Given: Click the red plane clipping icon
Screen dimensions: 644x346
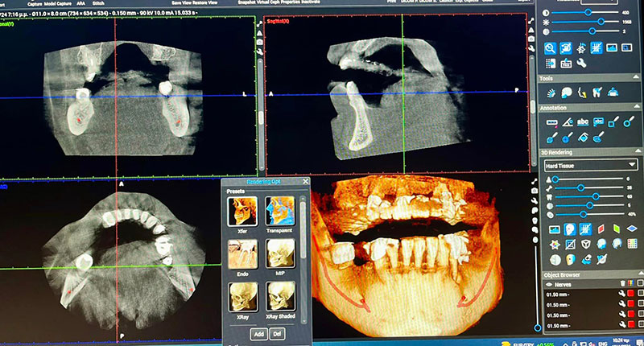Looking at the screenshot, I should pyautogui.click(x=601, y=229).
